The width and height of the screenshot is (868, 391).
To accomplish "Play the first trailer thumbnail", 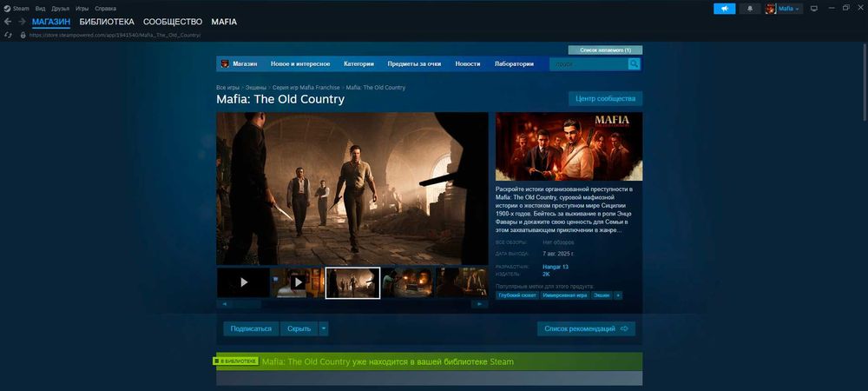I will pyautogui.click(x=244, y=282).
